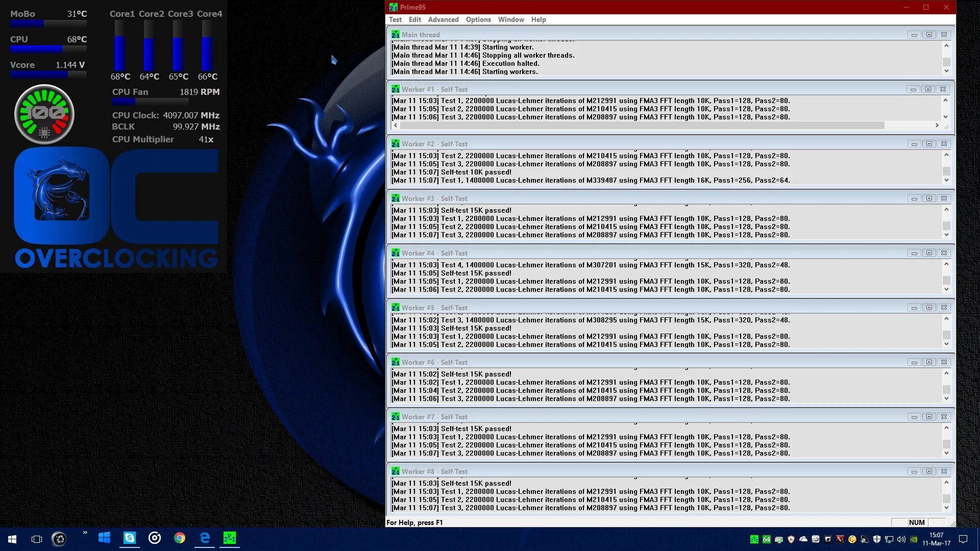Switch to Microsoft Edge on the taskbar
980x551 pixels.
[205, 538]
